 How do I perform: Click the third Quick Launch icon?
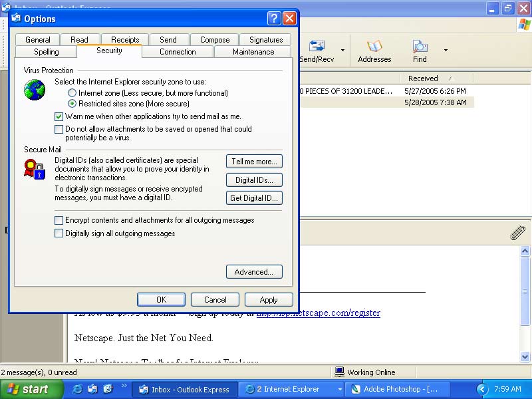pos(108,389)
